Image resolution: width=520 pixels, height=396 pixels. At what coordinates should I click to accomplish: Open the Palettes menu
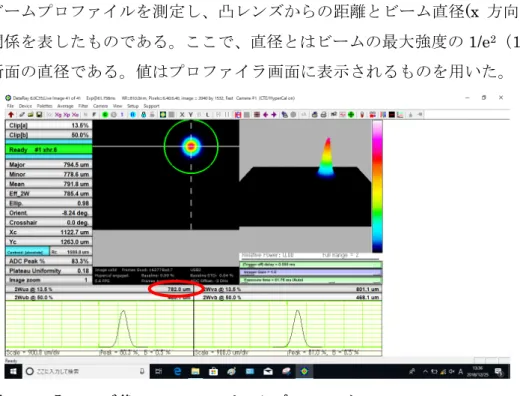[45, 106]
